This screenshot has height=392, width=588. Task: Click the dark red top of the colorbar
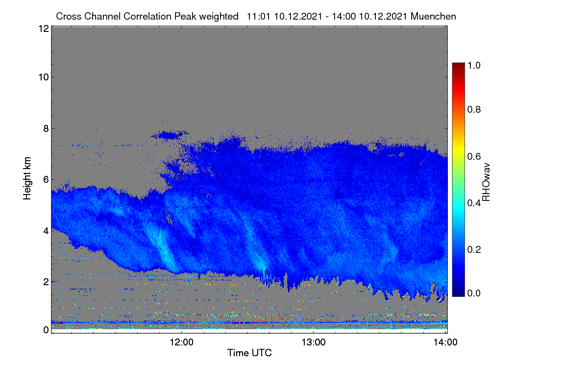coord(458,66)
